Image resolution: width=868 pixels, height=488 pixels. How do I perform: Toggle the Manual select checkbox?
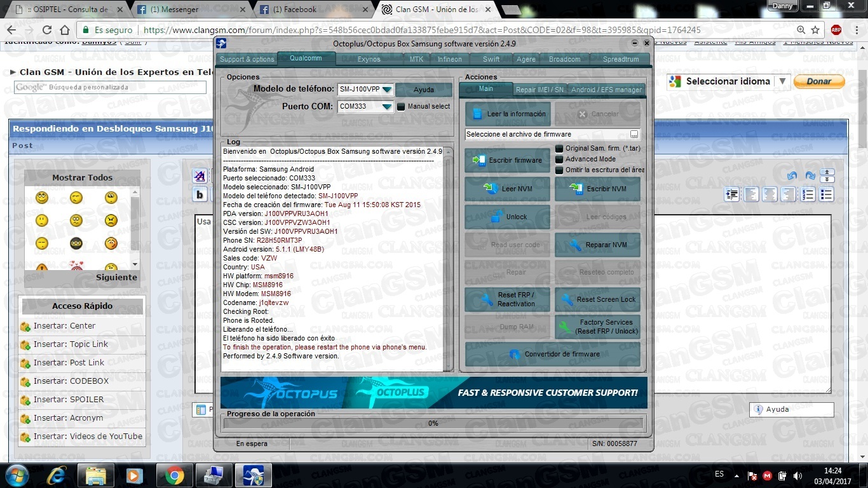tap(401, 107)
